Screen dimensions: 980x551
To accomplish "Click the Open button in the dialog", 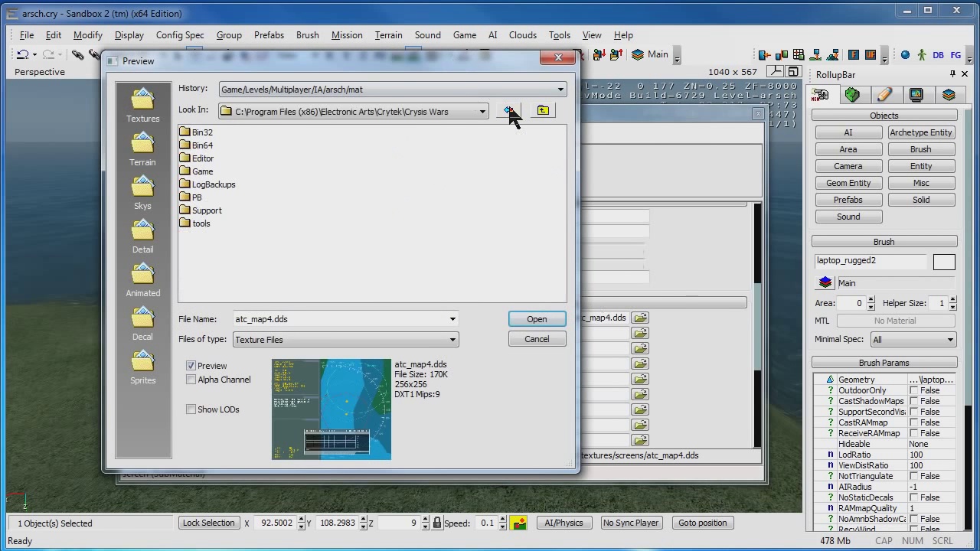I will point(537,319).
